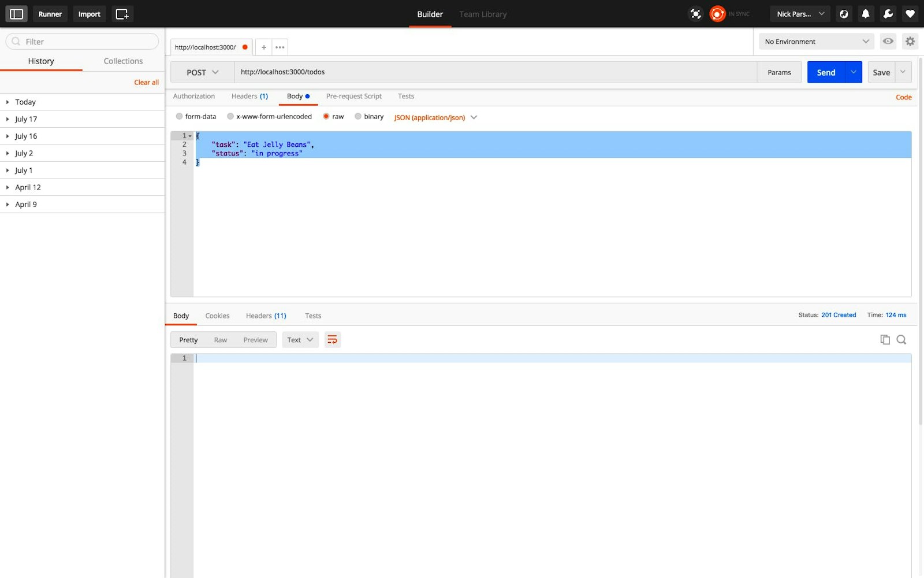Choose the form-data body option
924x578 pixels.
(x=180, y=116)
